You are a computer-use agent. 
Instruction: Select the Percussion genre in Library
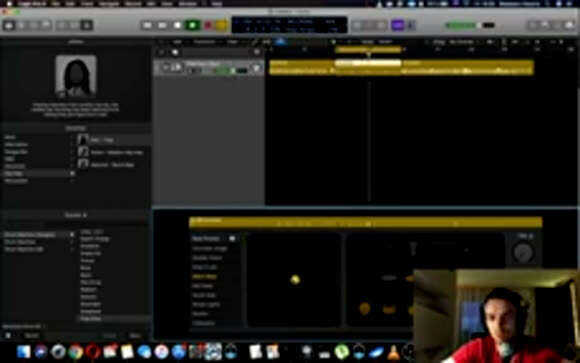(16, 181)
